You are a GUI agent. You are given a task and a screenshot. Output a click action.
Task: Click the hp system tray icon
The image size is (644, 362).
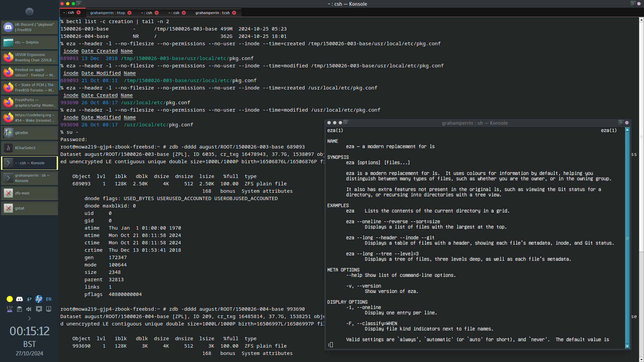pos(39,299)
